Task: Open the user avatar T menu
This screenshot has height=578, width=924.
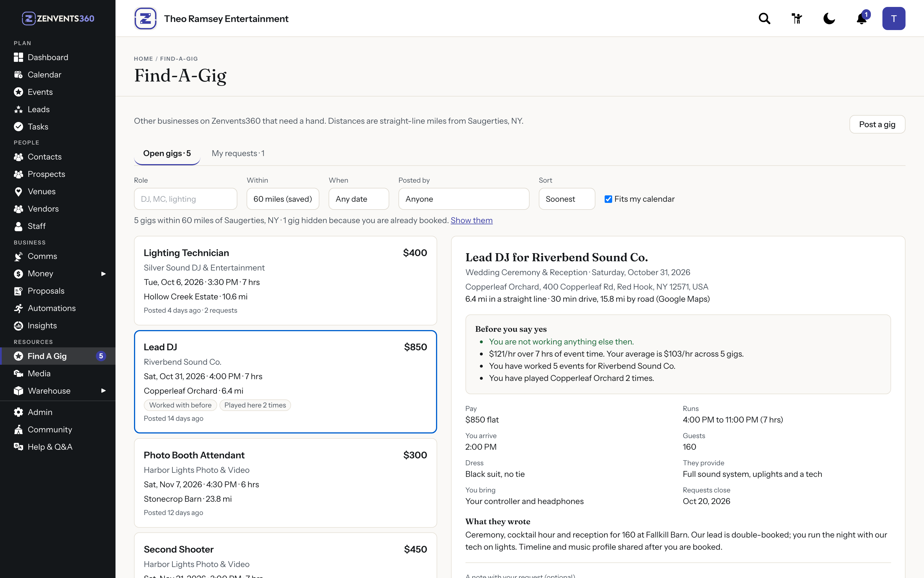Action: pos(893,18)
